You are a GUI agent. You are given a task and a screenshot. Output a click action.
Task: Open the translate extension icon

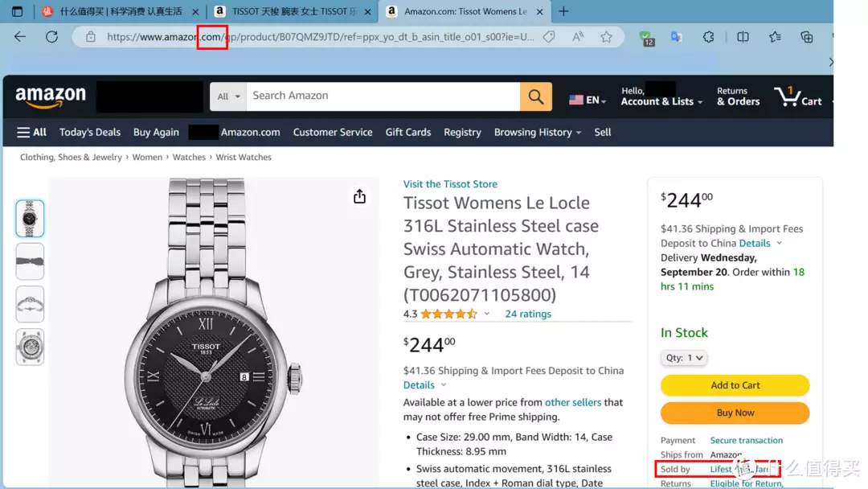(x=676, y=37)
